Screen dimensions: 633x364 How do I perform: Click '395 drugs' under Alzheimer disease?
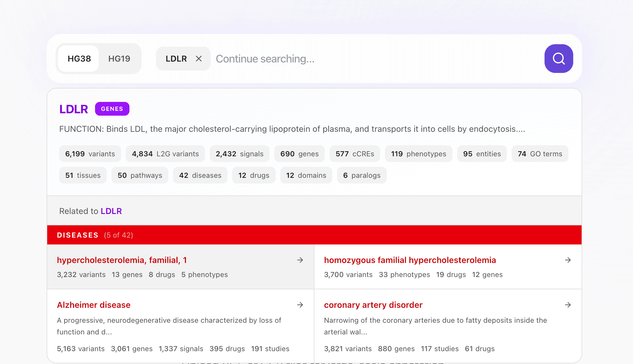coord(227,348)
